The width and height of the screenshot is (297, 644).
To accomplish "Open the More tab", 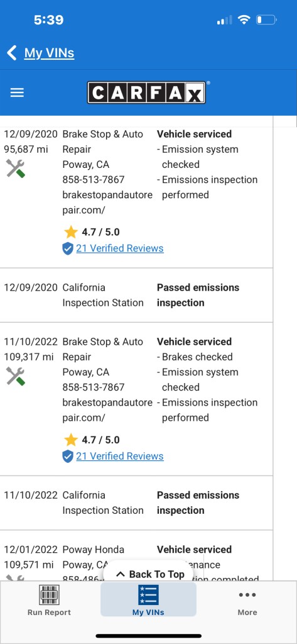I will click(247, 599).
